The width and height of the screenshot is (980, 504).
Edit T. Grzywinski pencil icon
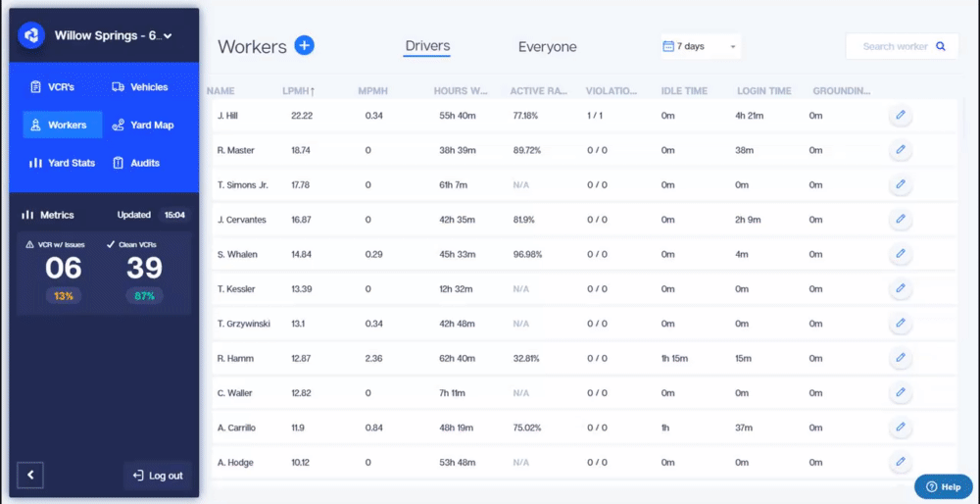(x=901, y=324)
